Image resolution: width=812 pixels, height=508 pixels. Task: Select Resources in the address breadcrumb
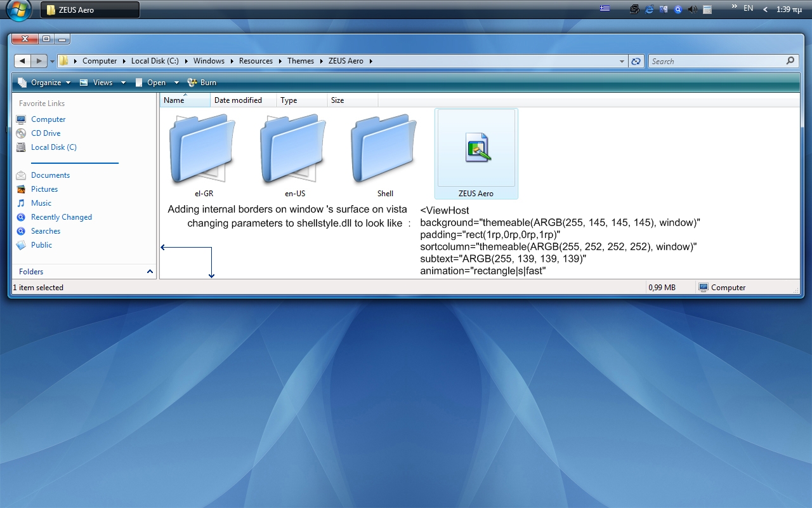point(256,61)
